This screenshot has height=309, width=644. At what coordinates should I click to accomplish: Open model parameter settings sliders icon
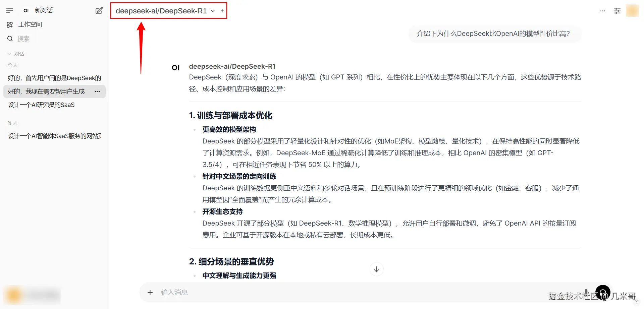tap(617, 11)
